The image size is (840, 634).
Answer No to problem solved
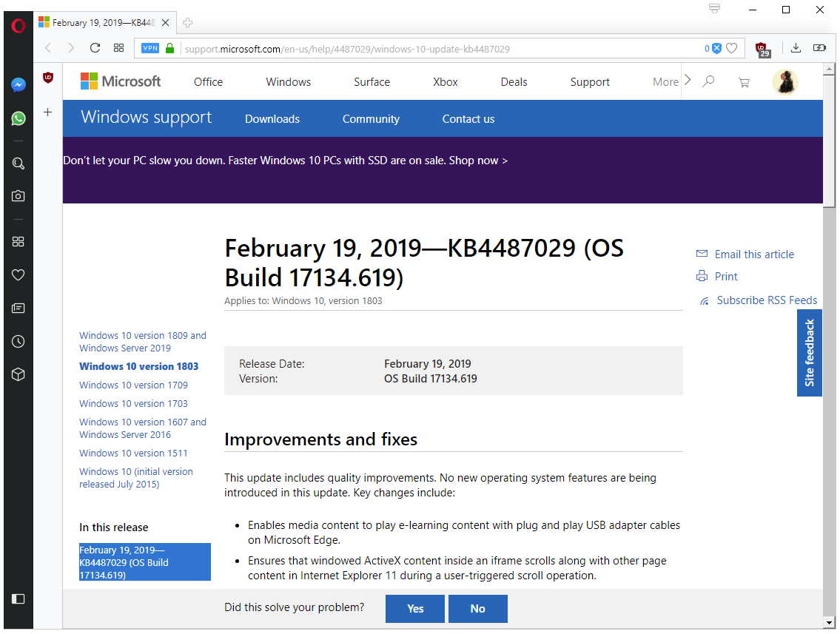478,609
